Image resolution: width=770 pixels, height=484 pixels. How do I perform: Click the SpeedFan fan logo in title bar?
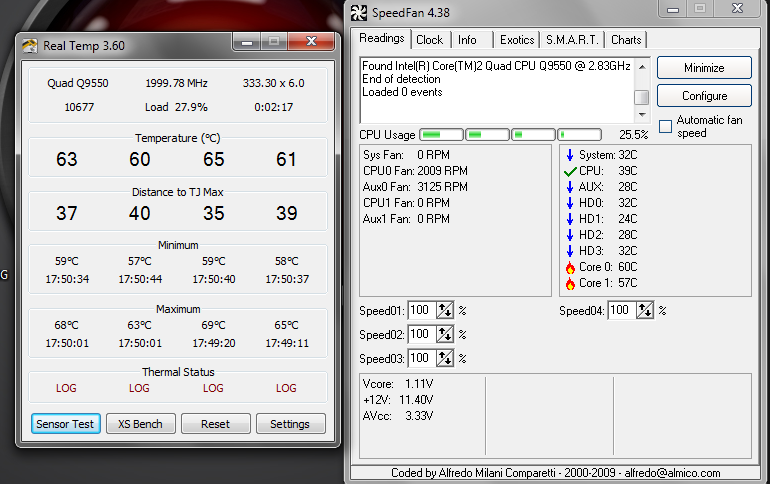click(358, 13)
